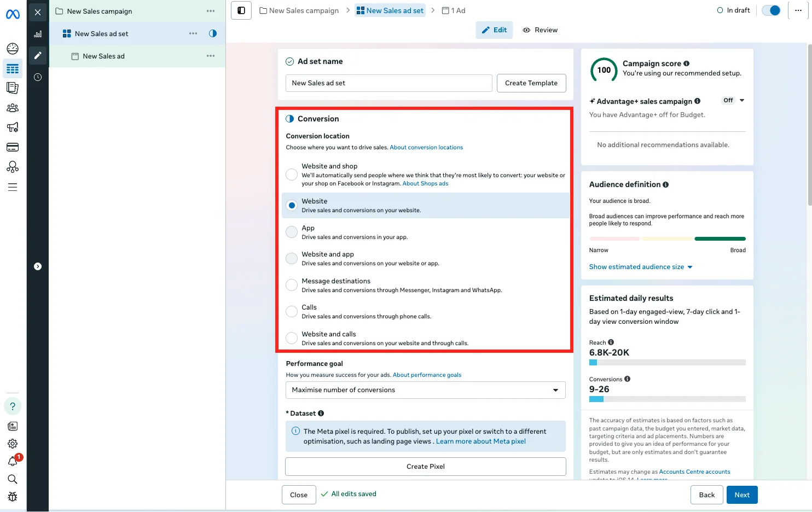Viewport: 812px width, 512px height.
Task: Select the App conversion location
Action: coord(292,232)
